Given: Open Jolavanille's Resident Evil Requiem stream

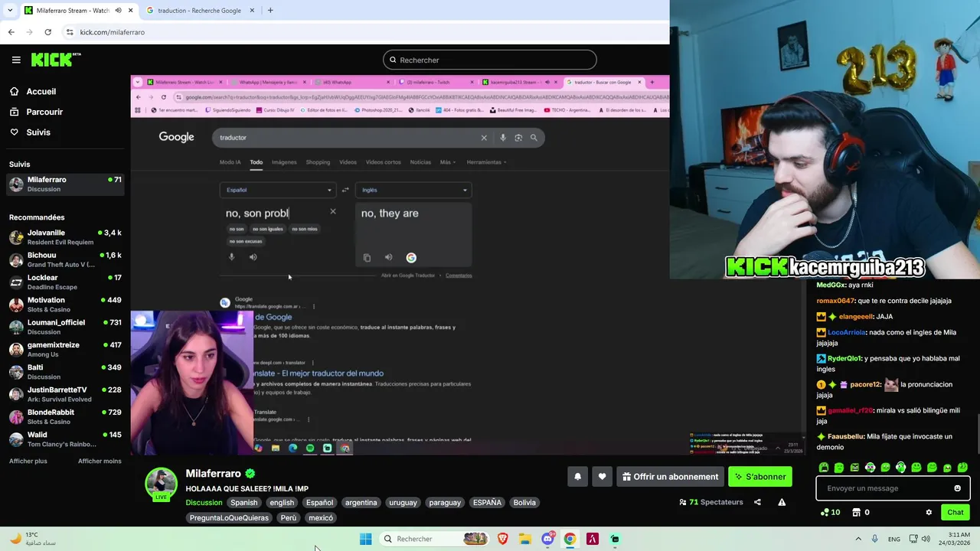Looking at the screenshot, I should 65,237.
